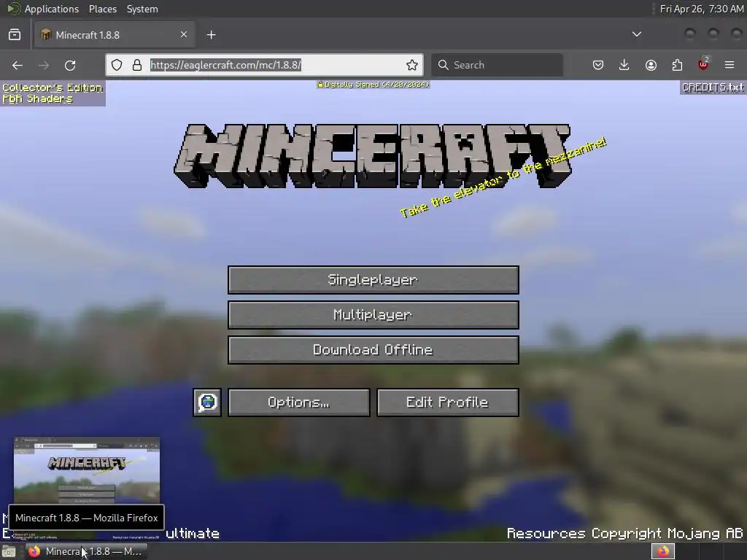Expand the list all tabs chevron
Screen dimensions: 747x560
636,34
